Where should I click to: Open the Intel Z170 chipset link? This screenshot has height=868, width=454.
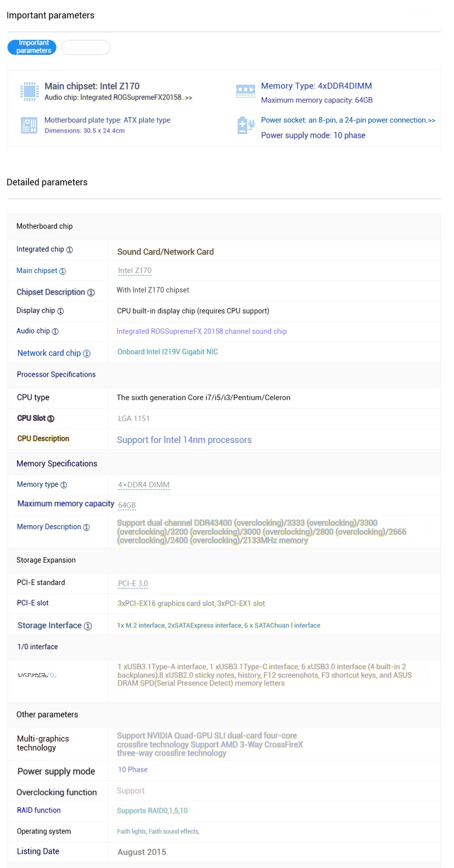pyautogui.click(x=135, y=271)
